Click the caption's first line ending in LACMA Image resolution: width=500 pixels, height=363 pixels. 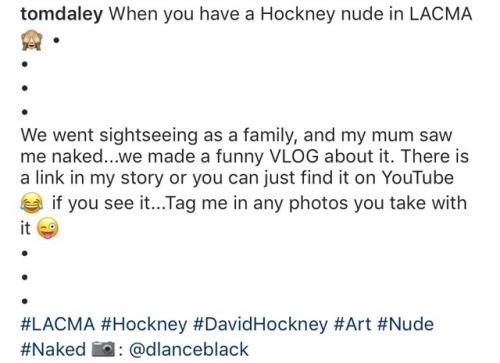click(246, 15)
